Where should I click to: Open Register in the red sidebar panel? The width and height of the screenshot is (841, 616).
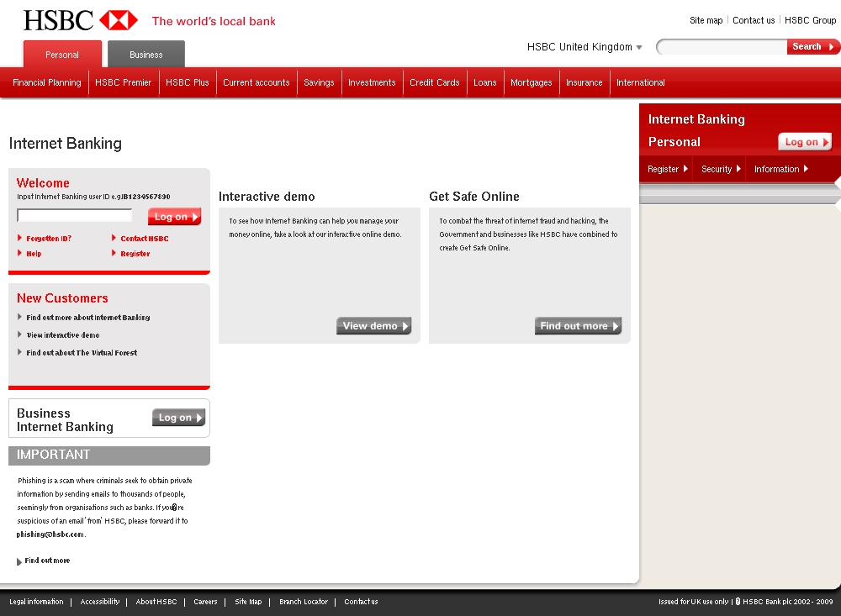pos(667,169)
